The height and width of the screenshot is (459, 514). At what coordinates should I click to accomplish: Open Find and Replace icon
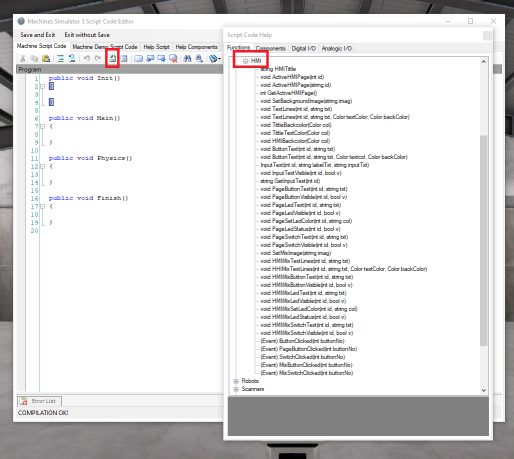[199, 59]
